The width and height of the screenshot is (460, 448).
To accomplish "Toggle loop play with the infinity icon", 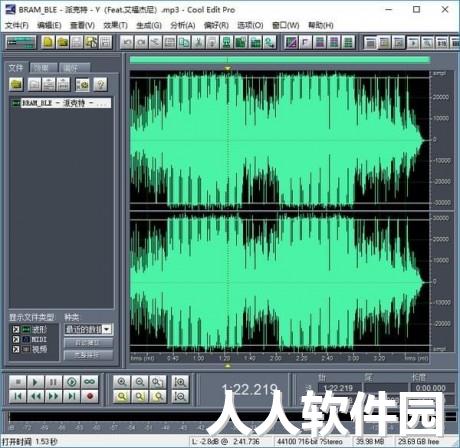I will point(90,382).
